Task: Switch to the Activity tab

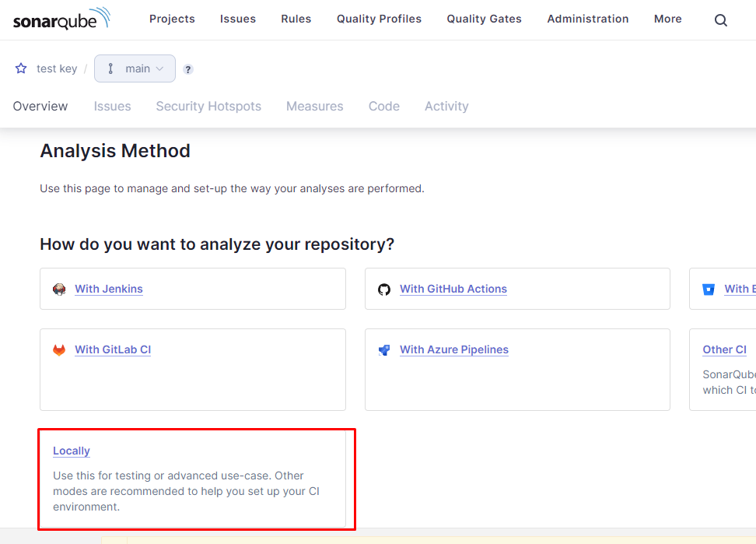Action: 446,106
